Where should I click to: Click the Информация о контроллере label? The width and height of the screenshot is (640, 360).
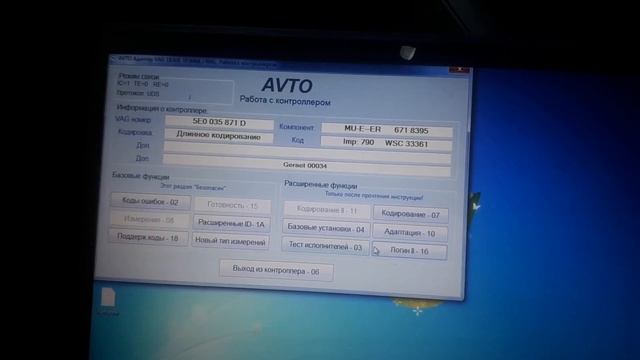162,109
